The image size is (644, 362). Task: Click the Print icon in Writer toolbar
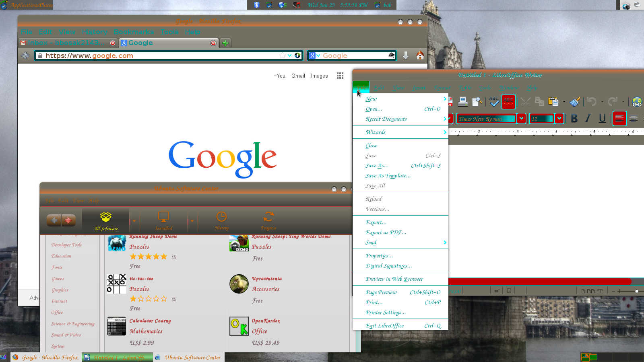[x=463, y=102]
